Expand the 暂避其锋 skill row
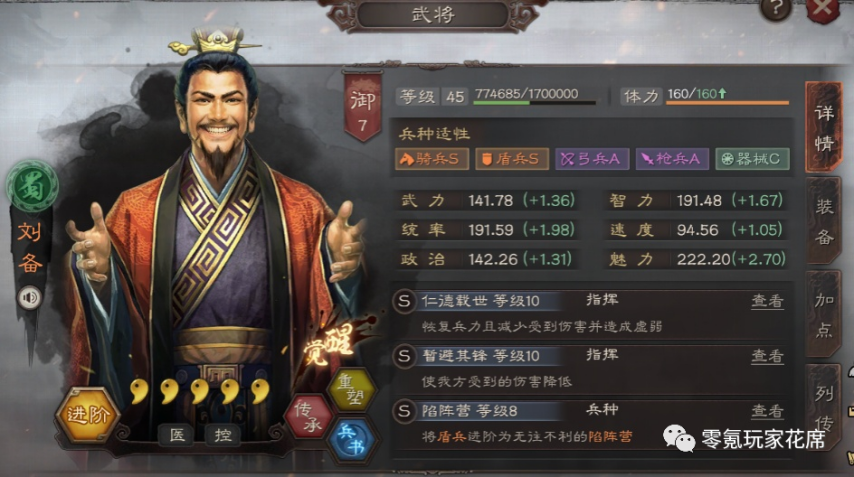This screenshot has height=477, width=854. (x=590, y=369)
